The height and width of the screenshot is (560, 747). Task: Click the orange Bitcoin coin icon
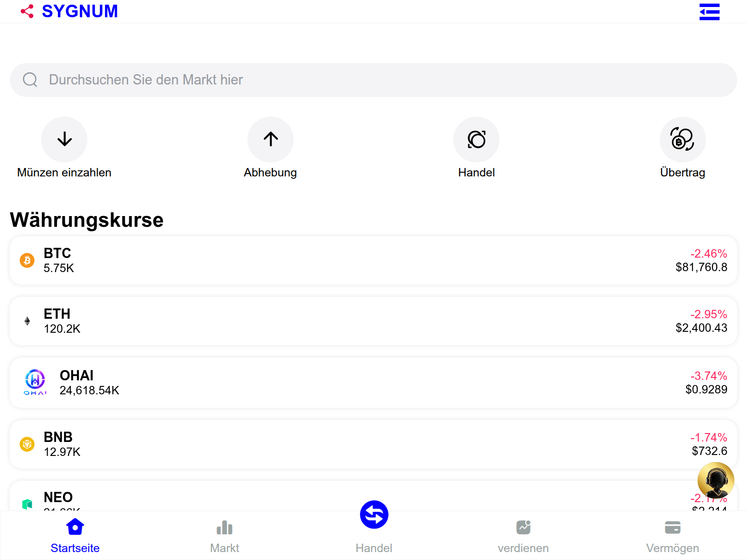[27, 260]
